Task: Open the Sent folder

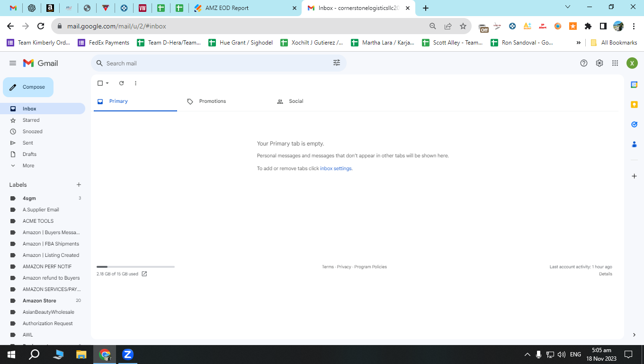Action: click(43, 143)
